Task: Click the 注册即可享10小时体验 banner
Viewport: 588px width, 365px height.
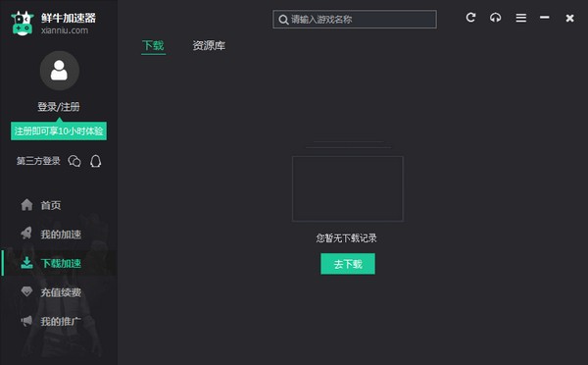Action: (x=59, y=131)
